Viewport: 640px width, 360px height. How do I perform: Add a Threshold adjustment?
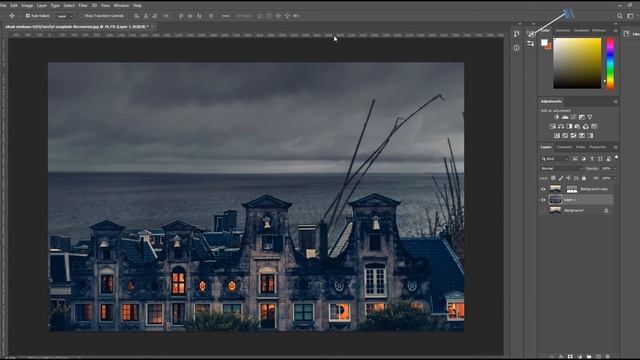[x=573, y=136]
